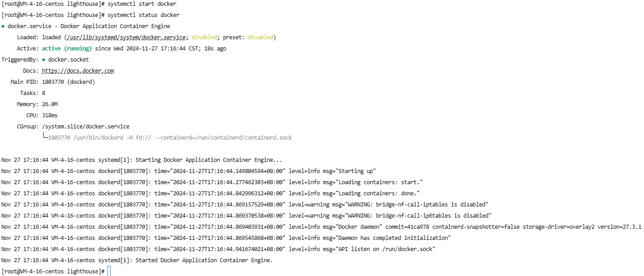Click the /system.slice/docker.service CGroup path
Screen dimensions: 644x276
86,127
